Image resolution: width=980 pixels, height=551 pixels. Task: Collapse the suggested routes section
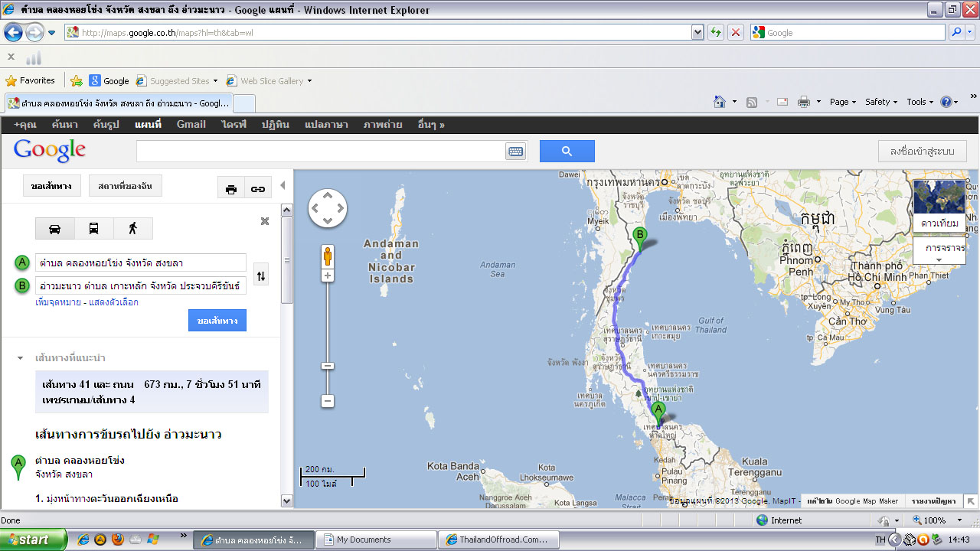click(21, 358)
